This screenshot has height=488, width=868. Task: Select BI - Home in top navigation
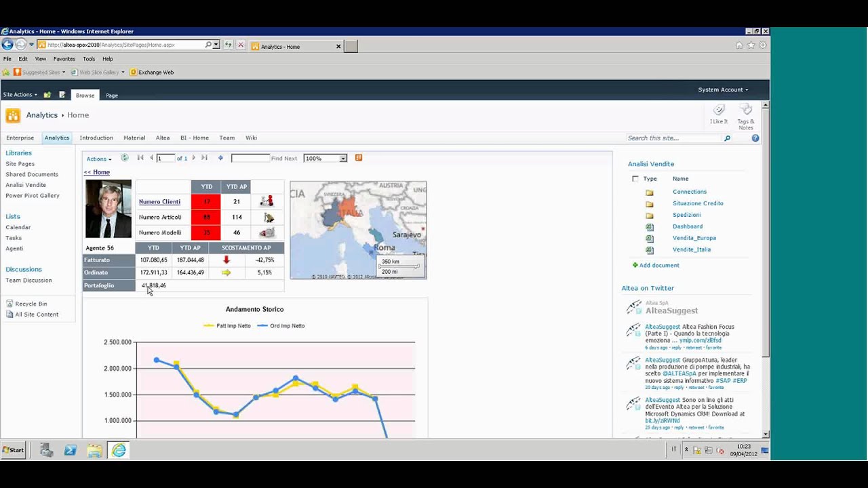coord(195,138)
